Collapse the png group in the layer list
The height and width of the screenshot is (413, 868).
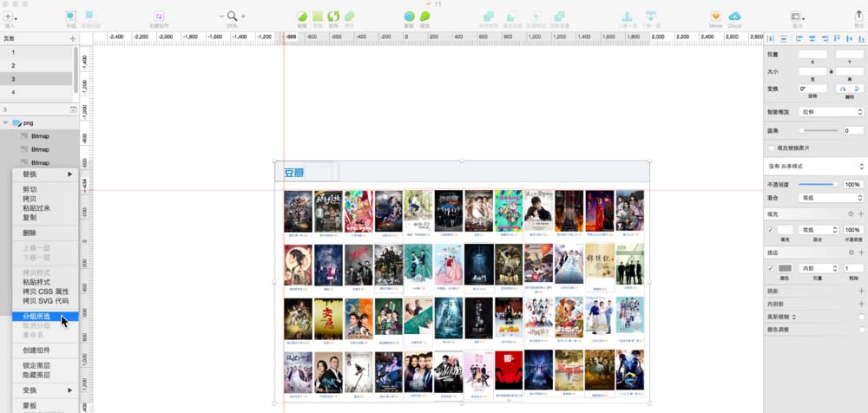tap(5, 123)
